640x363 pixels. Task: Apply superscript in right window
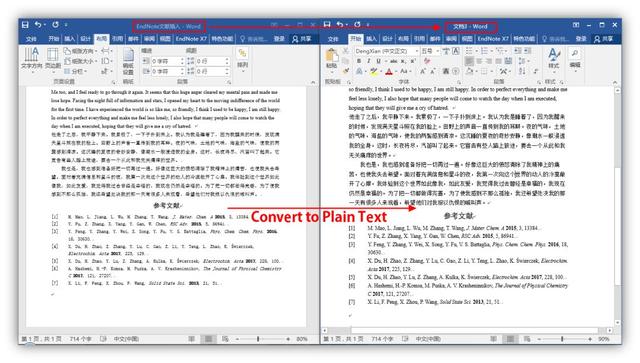click(x=413, y=61)
